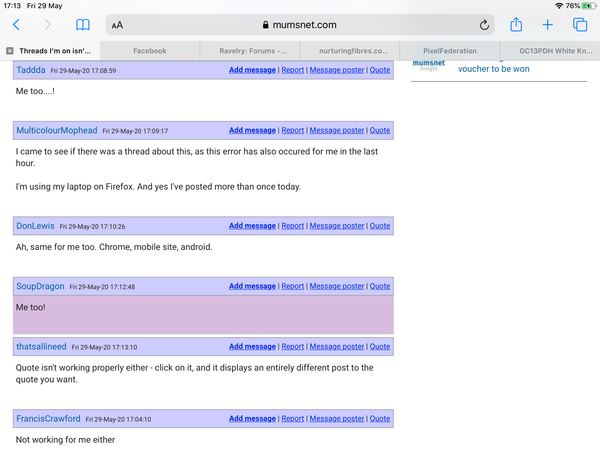
Task: Click the text "Not working for me either"
Action: [x=65, y=440]
